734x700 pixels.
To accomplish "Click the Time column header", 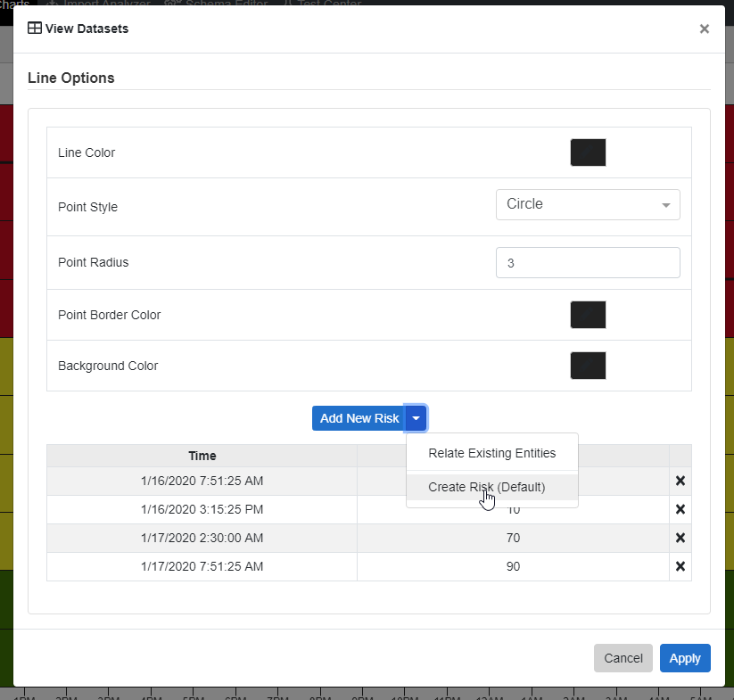I will coord(202,456).
